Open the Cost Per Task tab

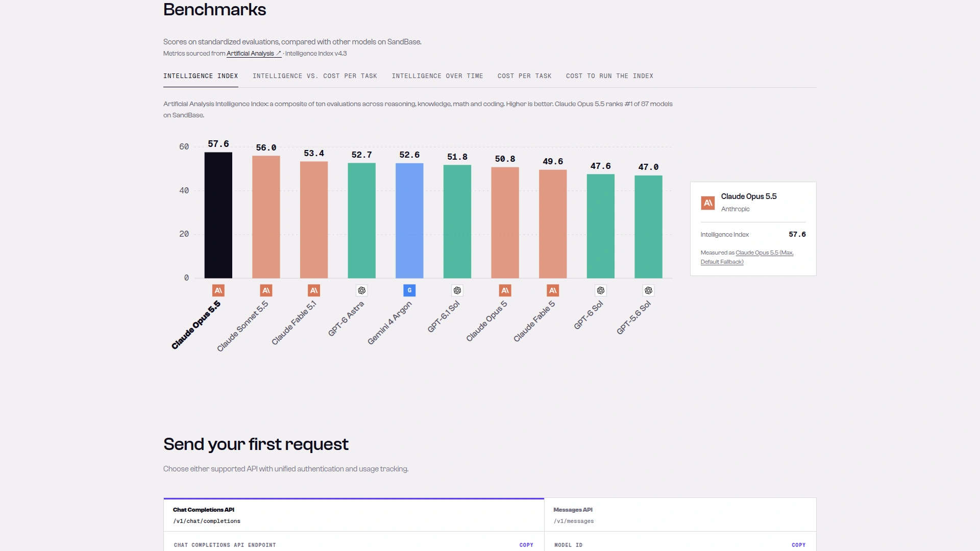[x=525, y=76]
